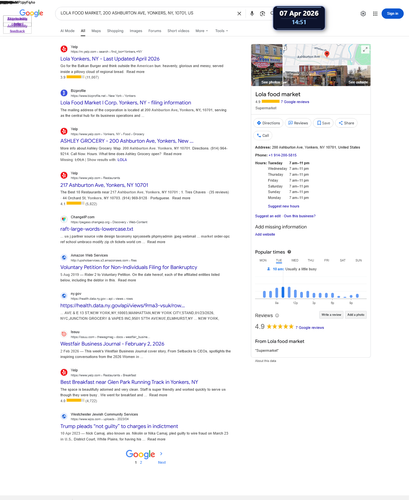The width and height of the screenshot is (414, 500).
Task: Open the More search filters dropdown
Action: point(201,31)
